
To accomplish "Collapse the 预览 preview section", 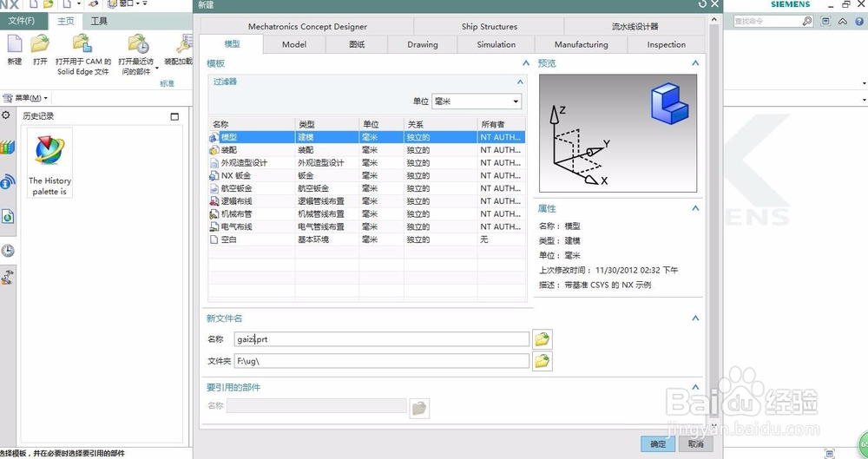I will point(695,63).
